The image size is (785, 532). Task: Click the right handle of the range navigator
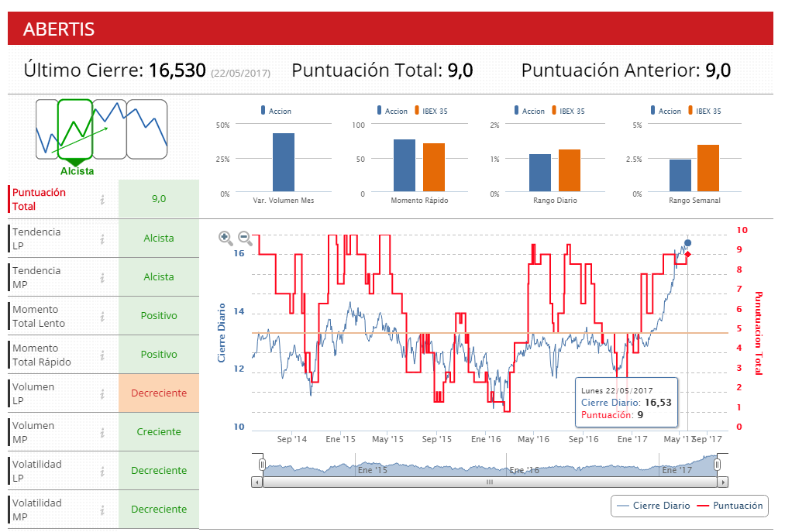(x=717, y=465)
